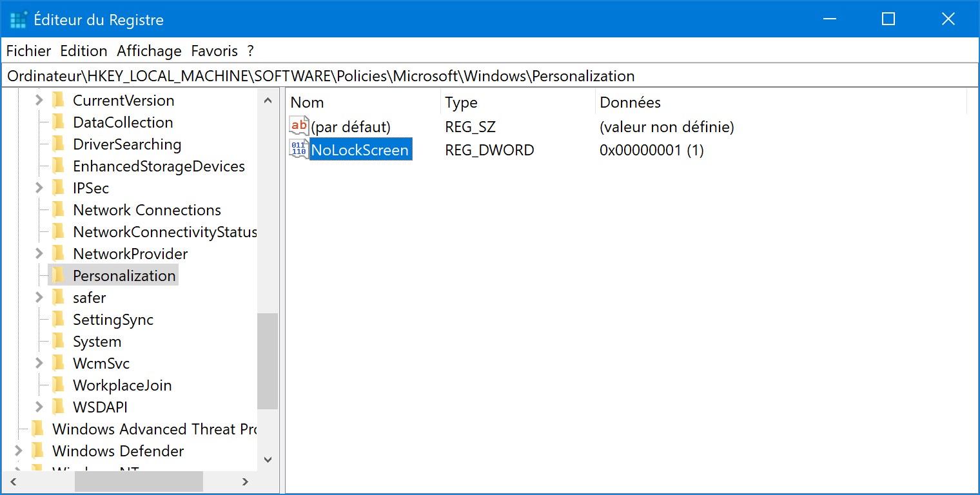Image resolution: width=980 pixels, height=495 pixels.
Task: Click the CurrentVersion folder icon
Action: pyautogui.click(x=58, y=100)
